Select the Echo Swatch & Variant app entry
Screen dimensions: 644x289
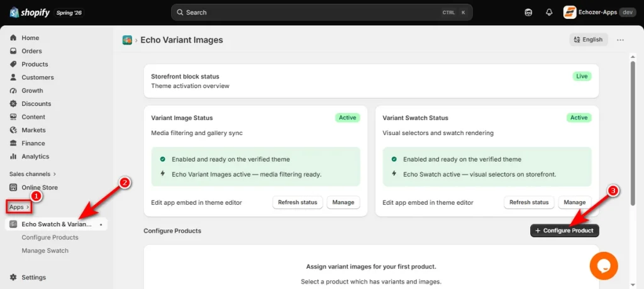click(x=57, y=224)
